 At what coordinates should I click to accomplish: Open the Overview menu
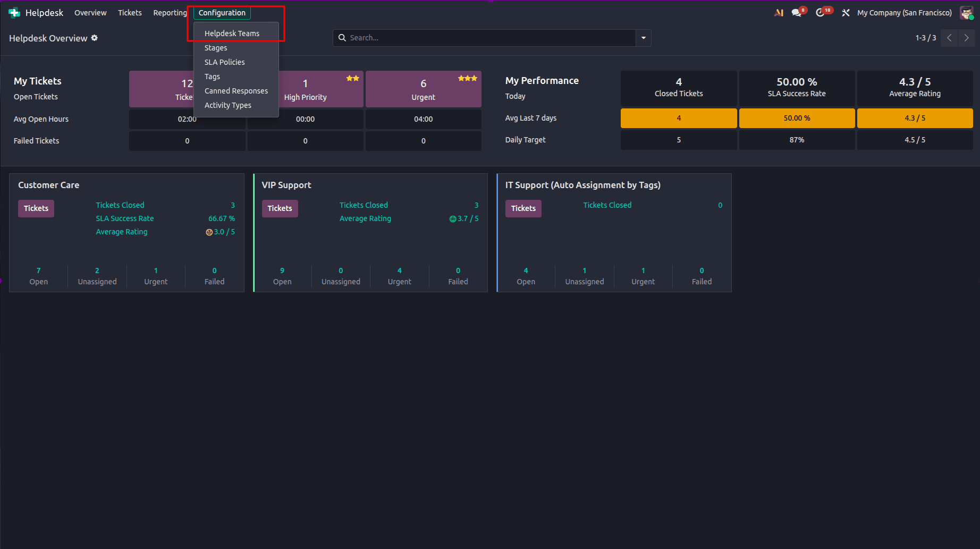(x=90, y=13)
